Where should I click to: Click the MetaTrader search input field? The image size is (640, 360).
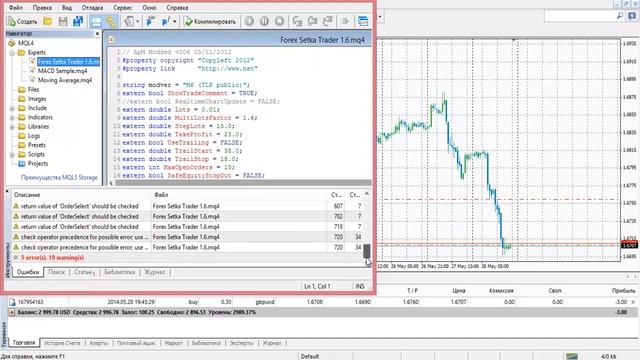pos(580,16)
